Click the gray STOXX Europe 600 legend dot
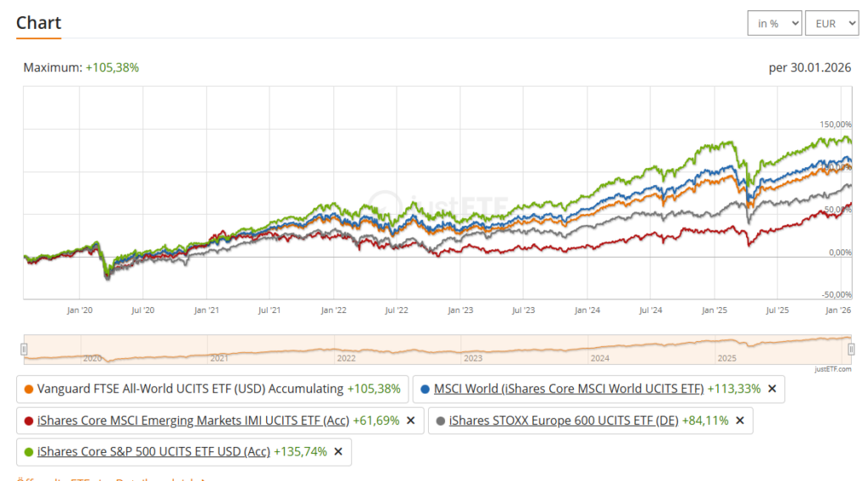Viewport: 868px width, 481px height. [x=440, y=420]
